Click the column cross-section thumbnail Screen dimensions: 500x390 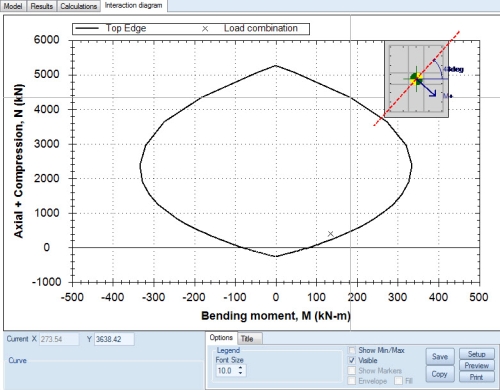point(416,79)
